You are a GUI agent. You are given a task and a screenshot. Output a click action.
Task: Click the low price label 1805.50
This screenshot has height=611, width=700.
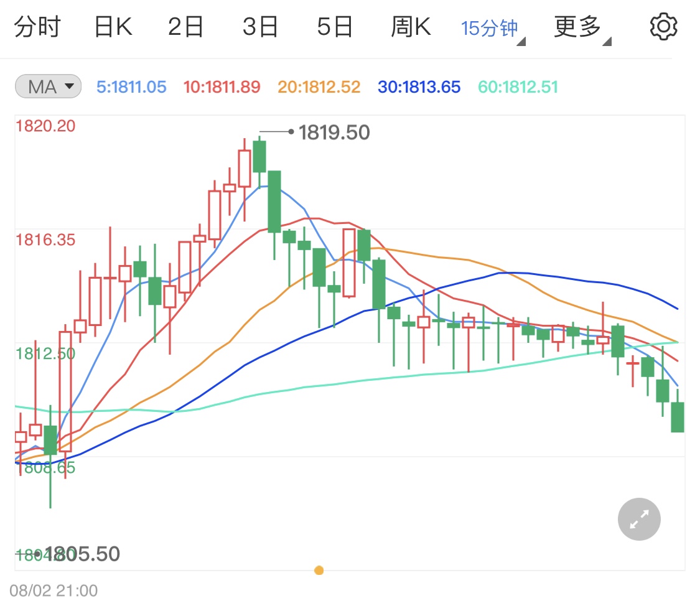pyautogui.click(x=83, y=554)
